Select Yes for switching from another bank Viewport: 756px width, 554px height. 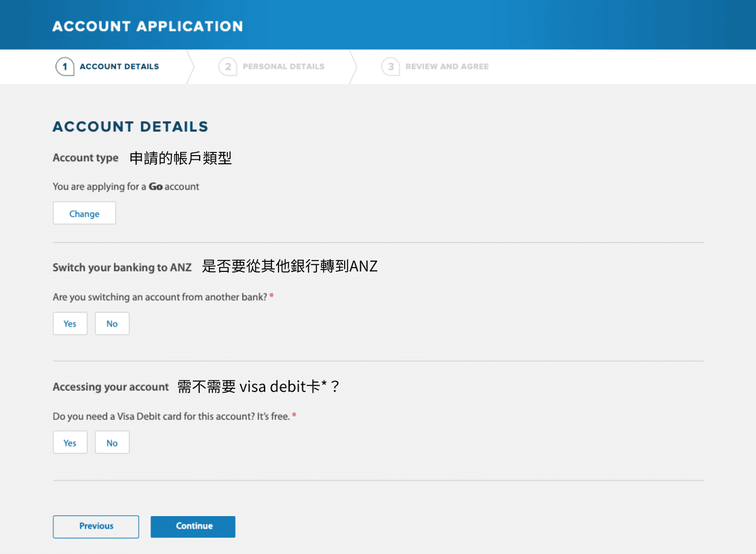point(70,324)
